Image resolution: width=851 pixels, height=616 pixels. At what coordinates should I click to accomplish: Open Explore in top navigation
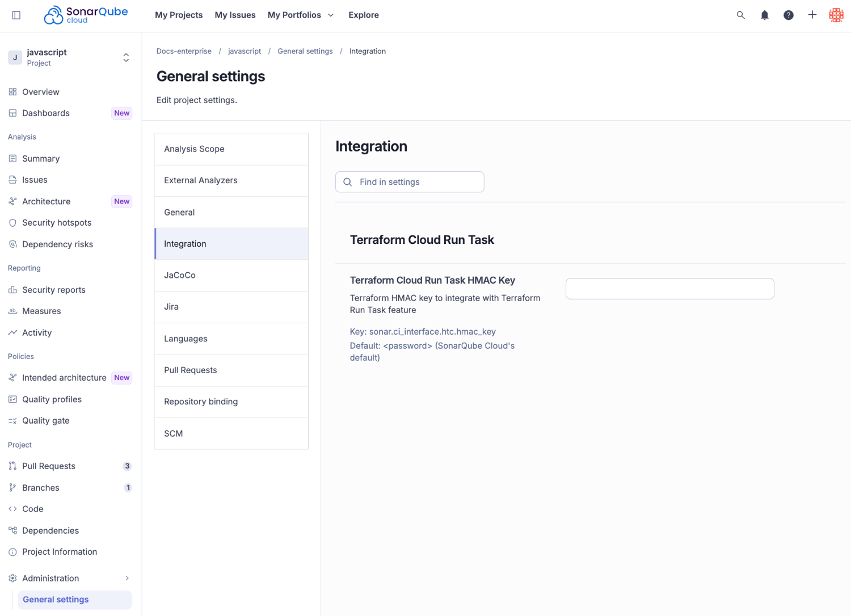(364, 15)
